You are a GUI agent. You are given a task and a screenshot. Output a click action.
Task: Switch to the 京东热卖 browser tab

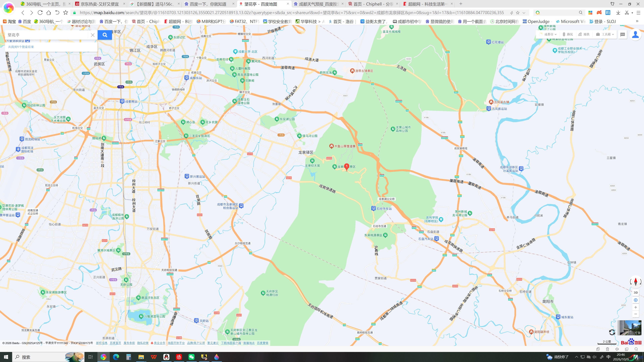100,4
